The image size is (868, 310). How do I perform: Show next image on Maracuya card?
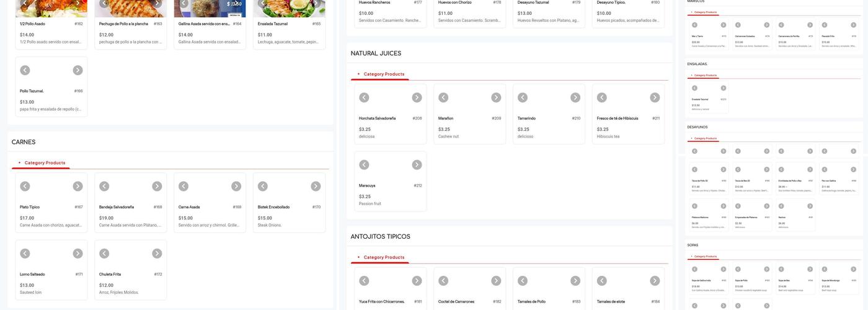pyautogui.click(x=417, y=164)
